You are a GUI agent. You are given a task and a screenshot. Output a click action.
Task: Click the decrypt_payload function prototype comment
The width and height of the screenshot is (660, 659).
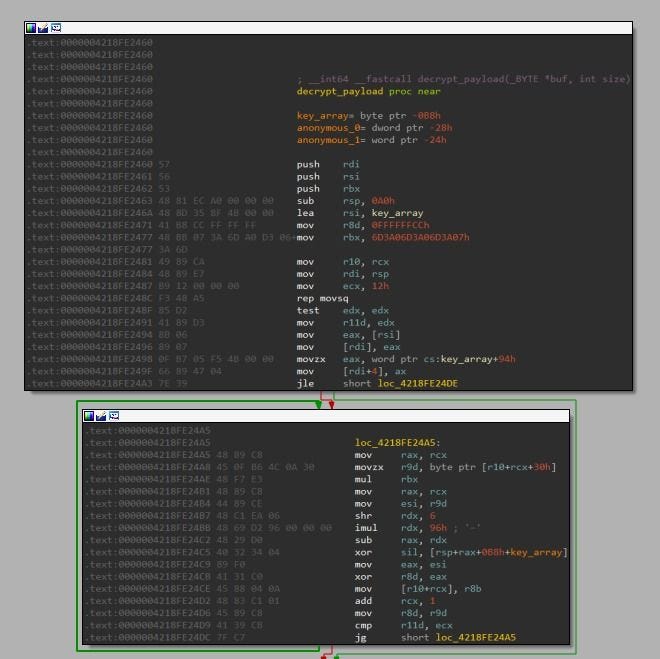tap(463, 79)
